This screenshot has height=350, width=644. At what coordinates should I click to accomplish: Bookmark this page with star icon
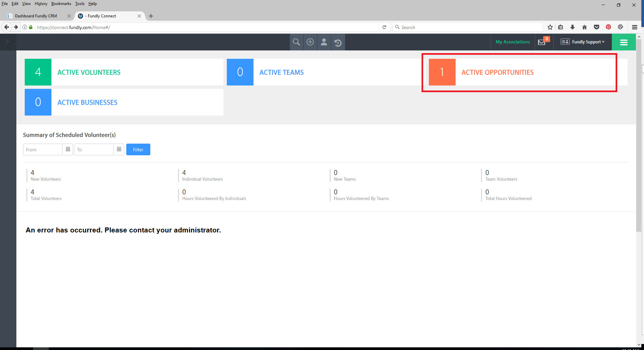(550, 27)
